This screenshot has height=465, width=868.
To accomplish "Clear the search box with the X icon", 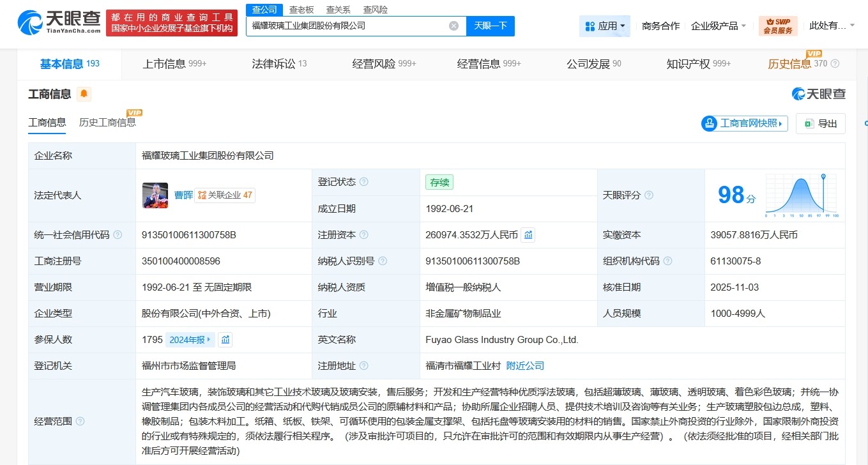I will [x=453, y=26].
